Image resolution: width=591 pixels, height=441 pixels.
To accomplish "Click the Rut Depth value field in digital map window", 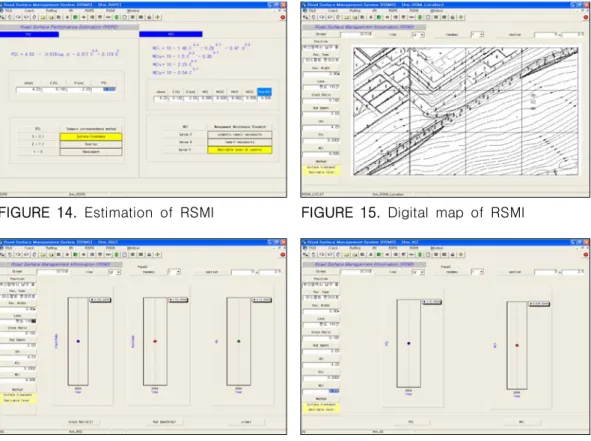I will [x=321, y=113].
